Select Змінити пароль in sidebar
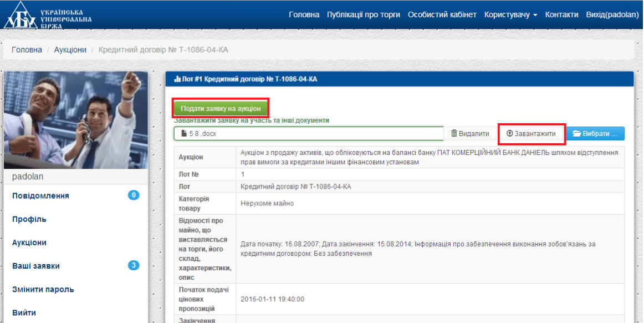Viewport: 644px width, 323px height. tap(43, 289)
